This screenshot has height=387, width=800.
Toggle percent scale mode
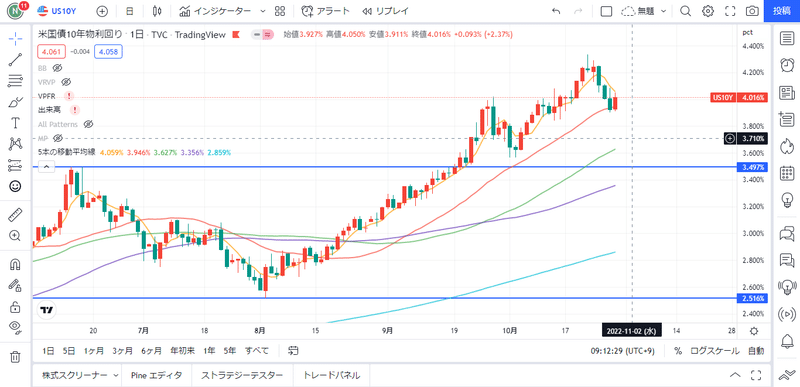tap(678, 351)
